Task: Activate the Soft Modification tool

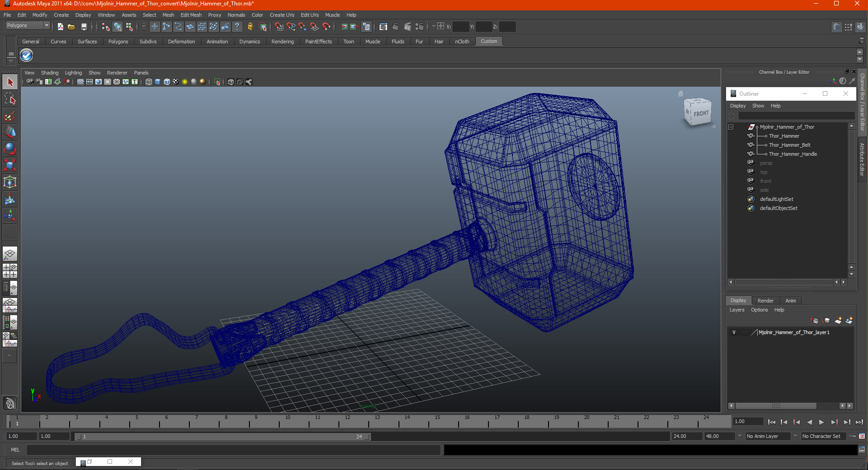Action: [x=10, y=199]
